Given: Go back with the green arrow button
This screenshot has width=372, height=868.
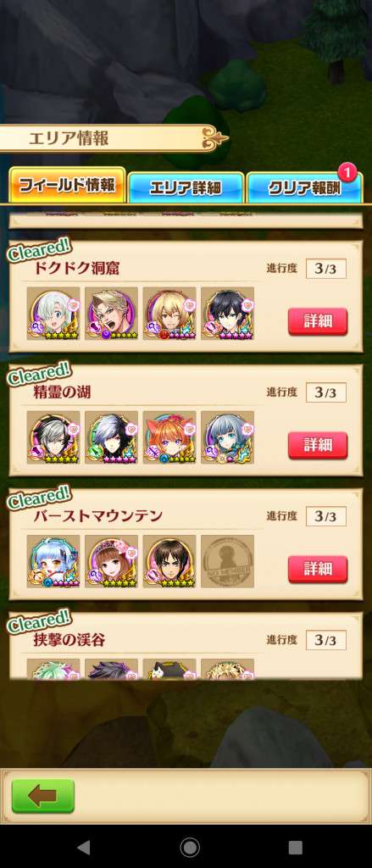Looking at the screenshot, I should 42,796.
